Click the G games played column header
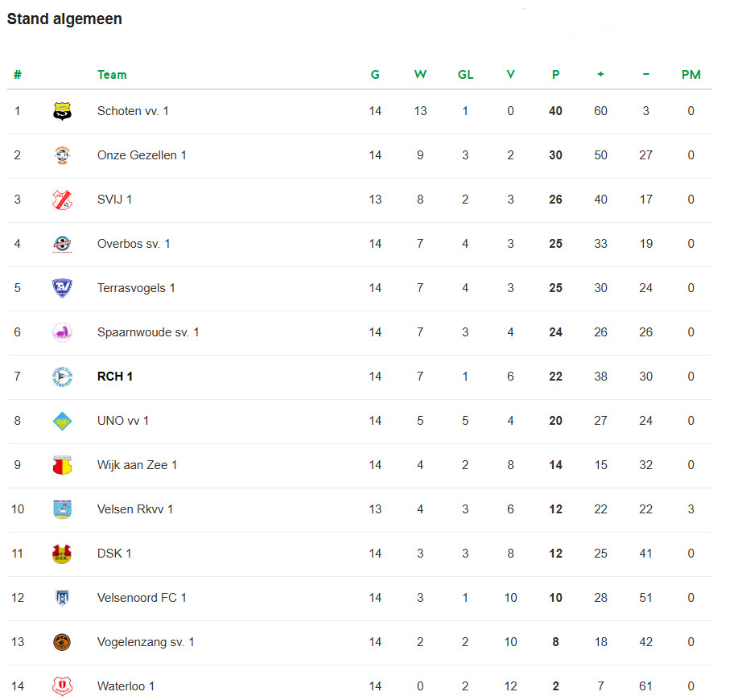This screenshot has height=700, width=734. click(375, 75)
